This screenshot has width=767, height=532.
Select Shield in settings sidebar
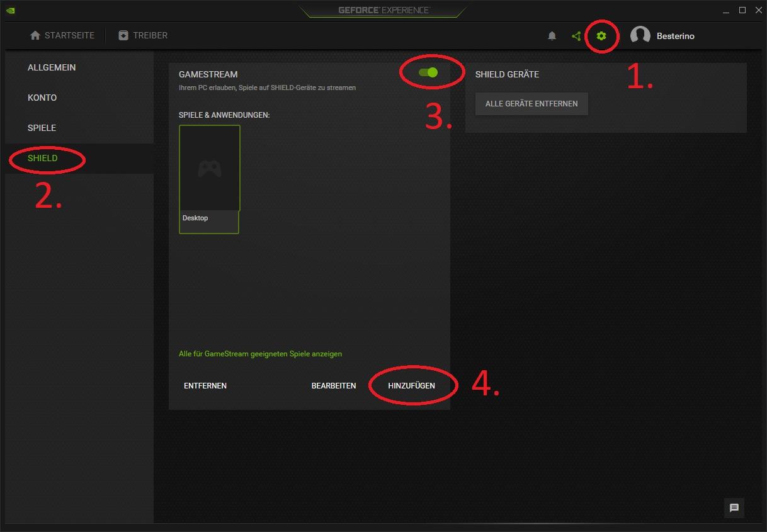[79, 158]
